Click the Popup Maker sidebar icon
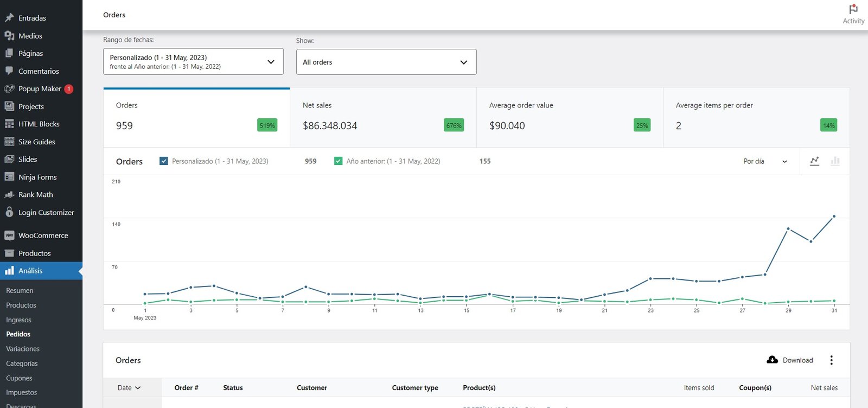868x408 pixels. [9, 89]
